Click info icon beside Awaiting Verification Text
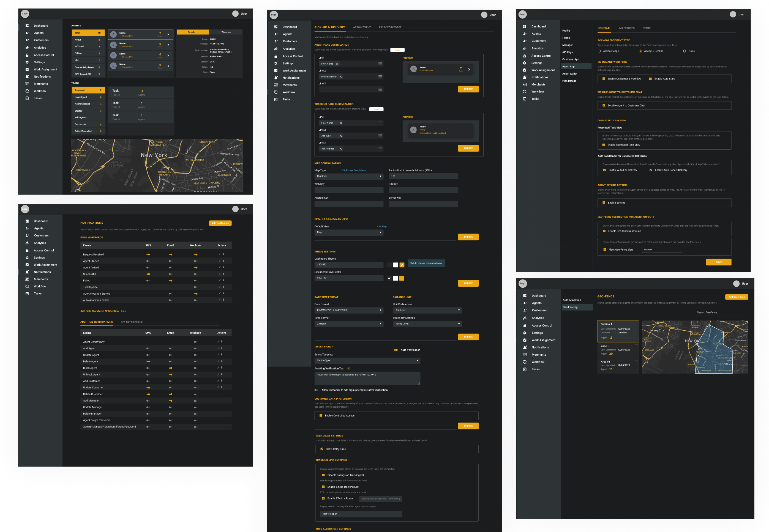The width and height of the screenshot is (769, 532). click(348, 368)
